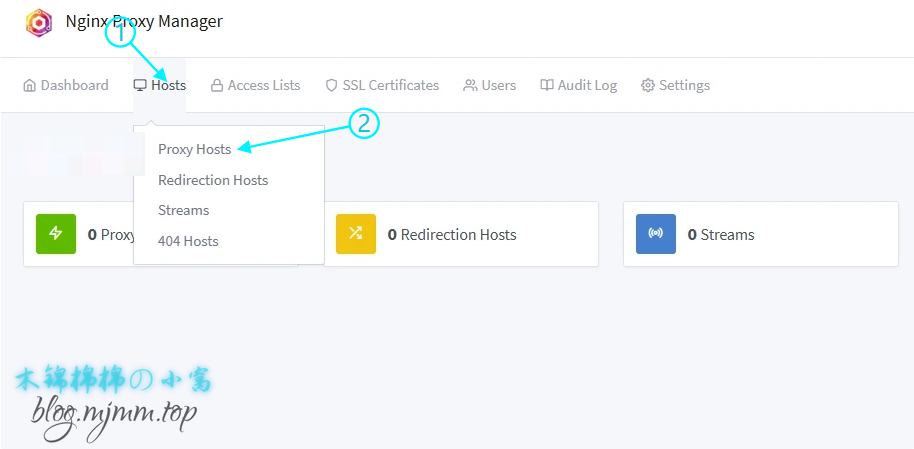This screenshot has width=914, height=449.
Task: Click the Dashboard home icon
Action: tap(29, 86)
